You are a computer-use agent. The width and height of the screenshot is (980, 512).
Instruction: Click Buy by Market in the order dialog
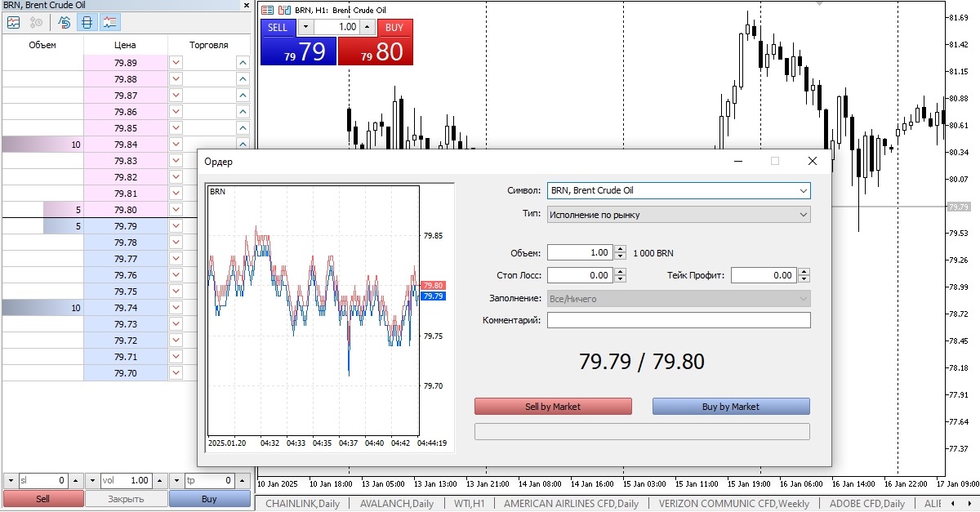731,407
